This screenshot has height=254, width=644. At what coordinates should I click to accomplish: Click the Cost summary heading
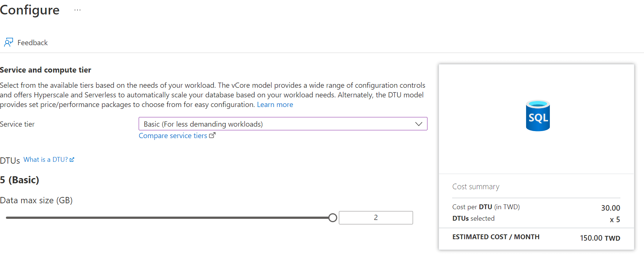click(x=476, y=187)
